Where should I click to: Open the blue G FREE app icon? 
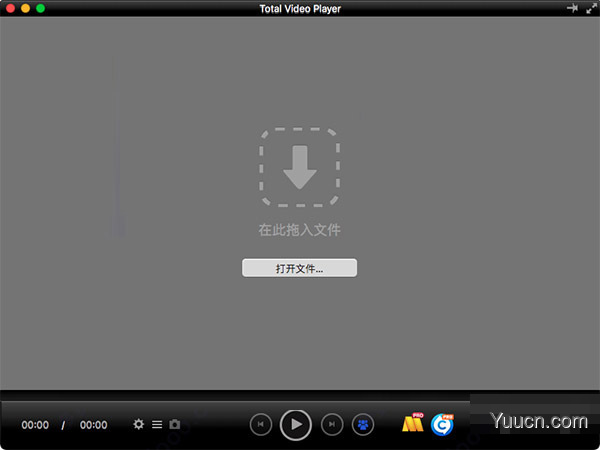click(442, 424)
